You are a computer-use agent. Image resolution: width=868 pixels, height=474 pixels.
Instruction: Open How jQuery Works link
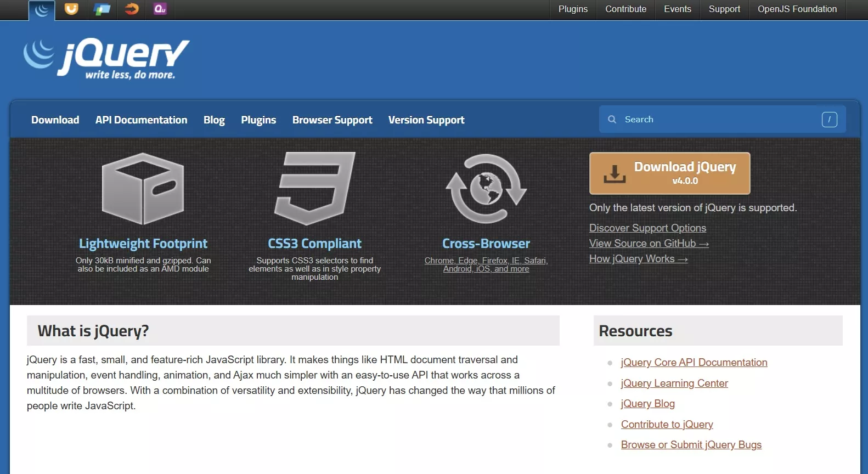click(x=639, y=258)
